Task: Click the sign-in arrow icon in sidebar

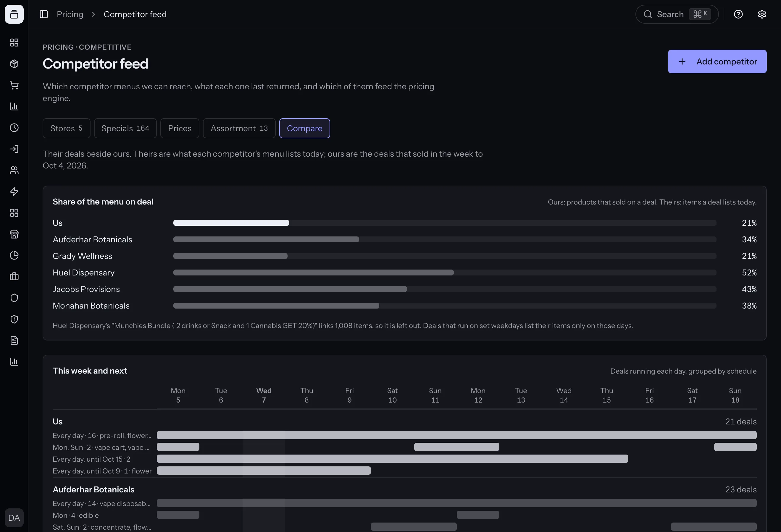Action: click(x=14, y=149)
